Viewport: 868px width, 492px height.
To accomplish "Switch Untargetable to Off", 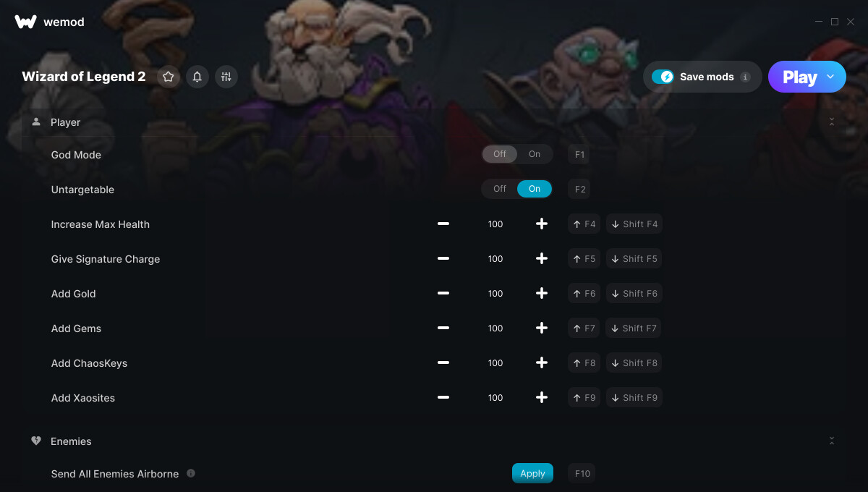I will click(x=500, y=189).
